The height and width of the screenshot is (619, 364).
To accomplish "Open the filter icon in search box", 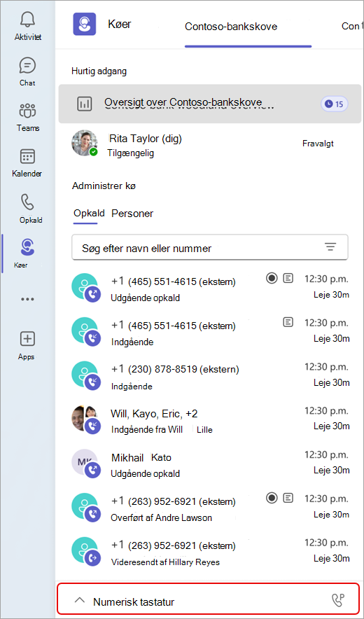I will click(x=330, y=247).
